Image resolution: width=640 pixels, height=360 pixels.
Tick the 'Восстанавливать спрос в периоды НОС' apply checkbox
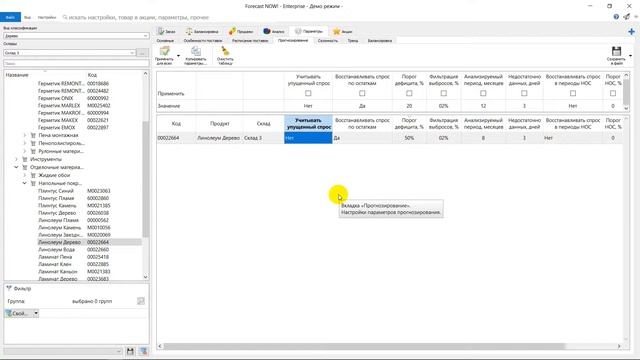[573, 93]
